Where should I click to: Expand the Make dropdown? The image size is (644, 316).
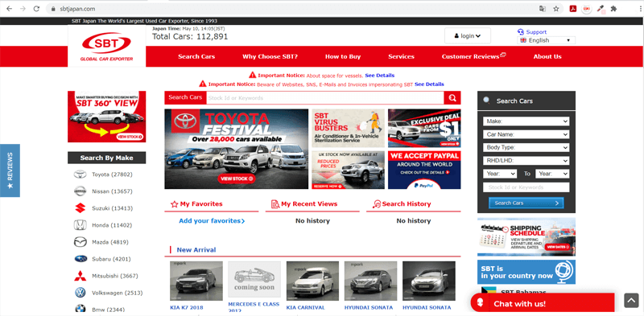point(526,121)
